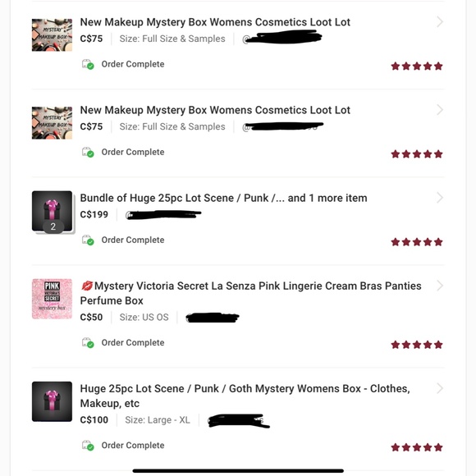
Task: Click Pink Victoria's Secret mystery box thumbnail
Action: (52, 299)
